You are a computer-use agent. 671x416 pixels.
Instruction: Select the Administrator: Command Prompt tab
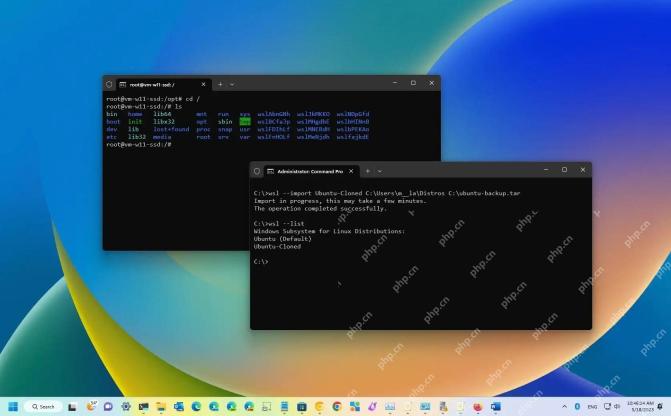click(x=310, y=171)
